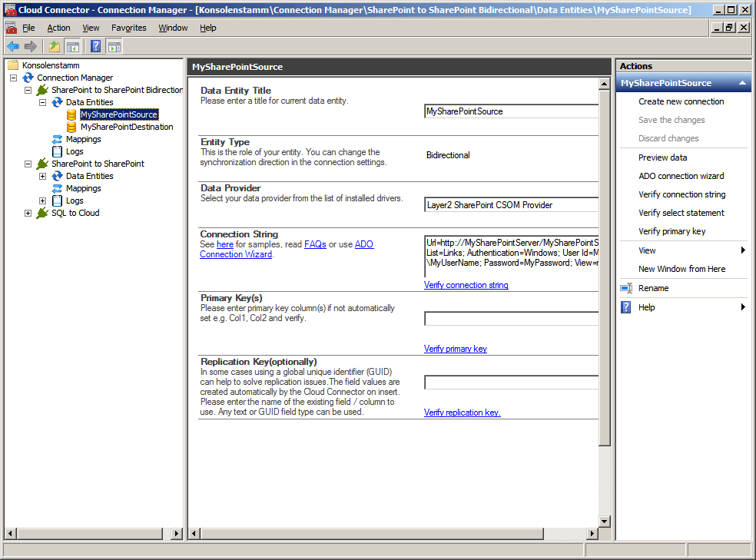This screenshot has width=756, height=560.
Task: Open the Data Provider combo box
Action: click(x=512, y=205)
